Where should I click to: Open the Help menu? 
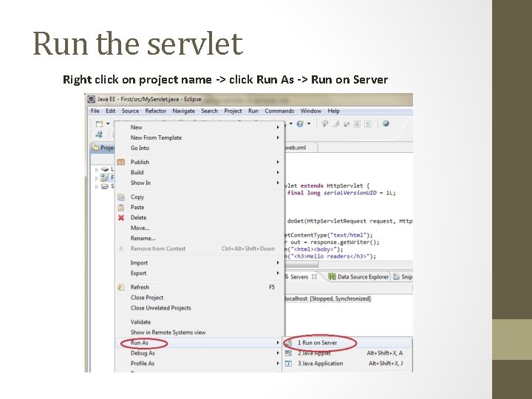pyautogui.click(x=333, y=111)
